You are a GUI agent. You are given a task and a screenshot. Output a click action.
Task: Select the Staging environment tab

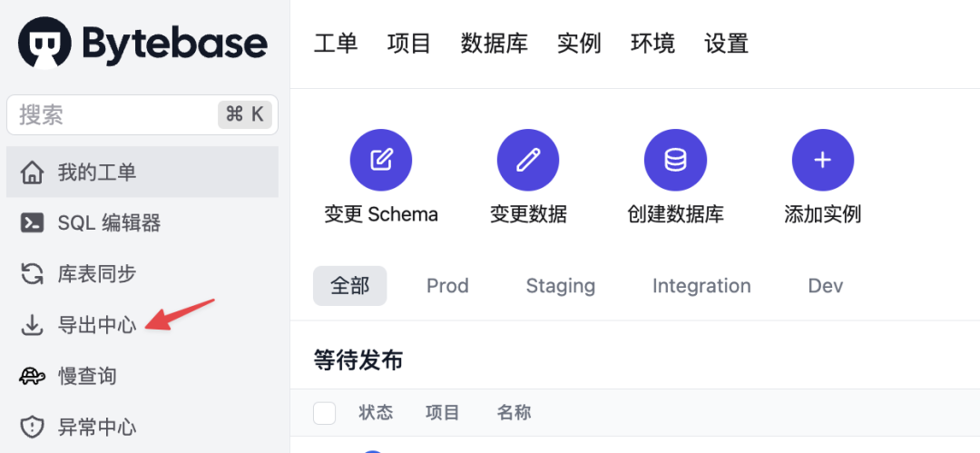(x=560, y=286)
